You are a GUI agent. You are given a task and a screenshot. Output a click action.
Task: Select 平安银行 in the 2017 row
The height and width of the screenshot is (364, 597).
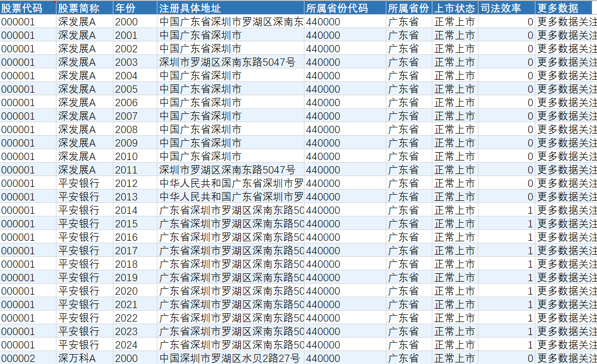[84, 251]
